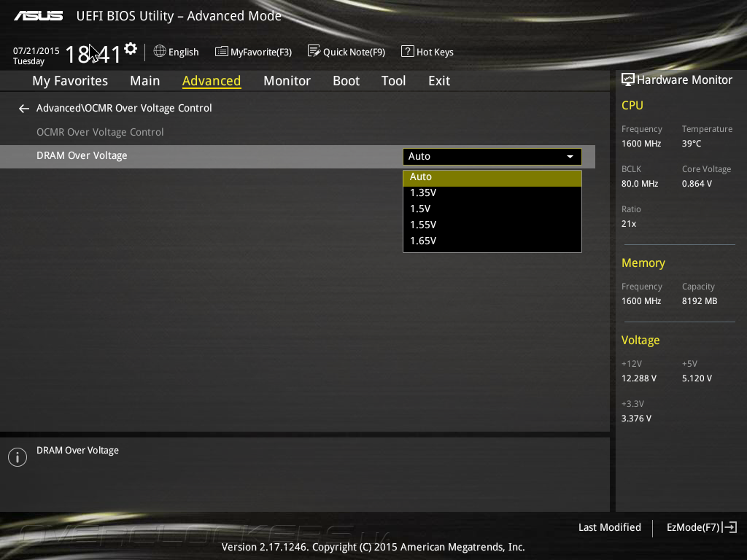Screen dimensions: 747x560
Task: Click the back arrow beside the breadcrumb path
Action: pyautogui.click(x=24, y=109)
